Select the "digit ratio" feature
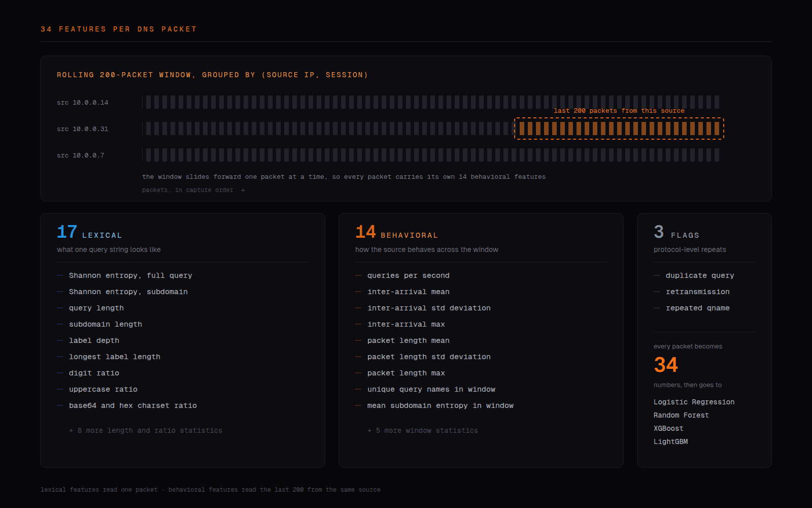This screenshot has height=508, width=812. pos(94,373)
